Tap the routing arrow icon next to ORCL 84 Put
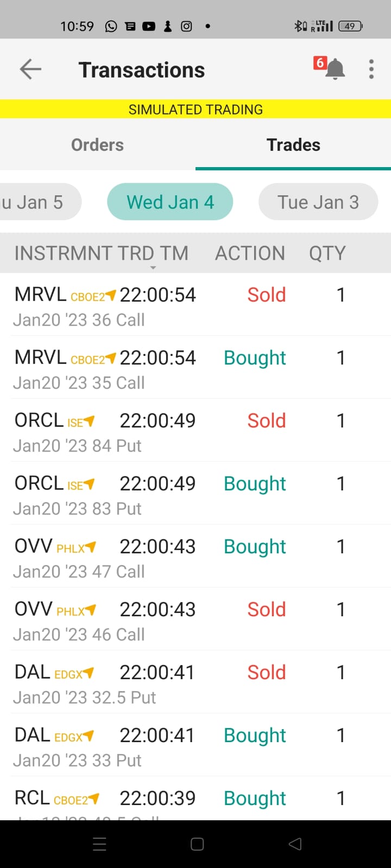Screen dimensions: 391x868 (89, 421)
